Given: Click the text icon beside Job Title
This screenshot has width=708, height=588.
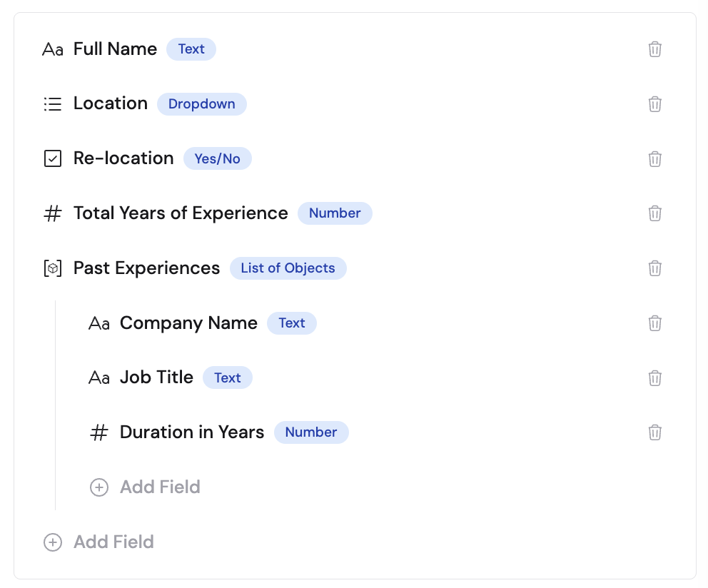Looking at the screenshot, I should point(99,377).
